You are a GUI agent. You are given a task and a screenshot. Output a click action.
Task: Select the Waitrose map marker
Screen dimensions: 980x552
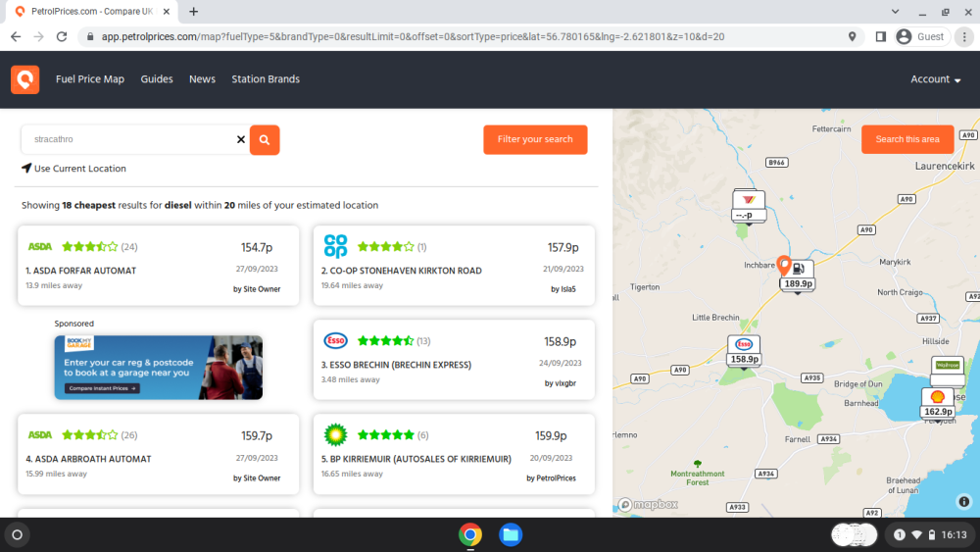pos(948,371)
